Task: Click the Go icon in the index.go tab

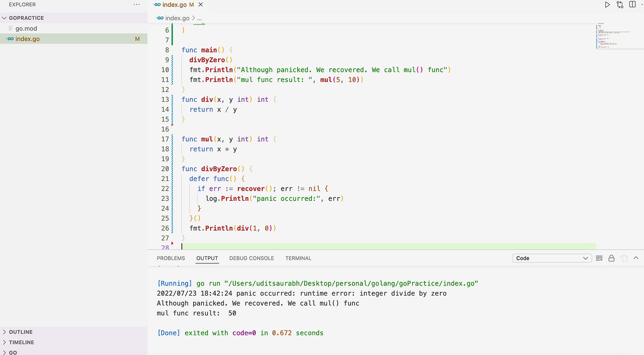Action: 157,5
